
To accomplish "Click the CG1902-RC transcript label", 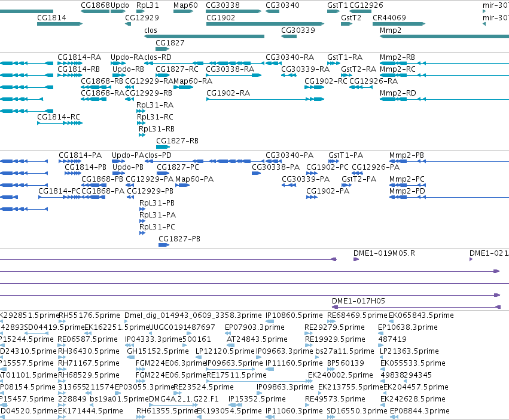I will pyautogui.click(x=326, y=81).
